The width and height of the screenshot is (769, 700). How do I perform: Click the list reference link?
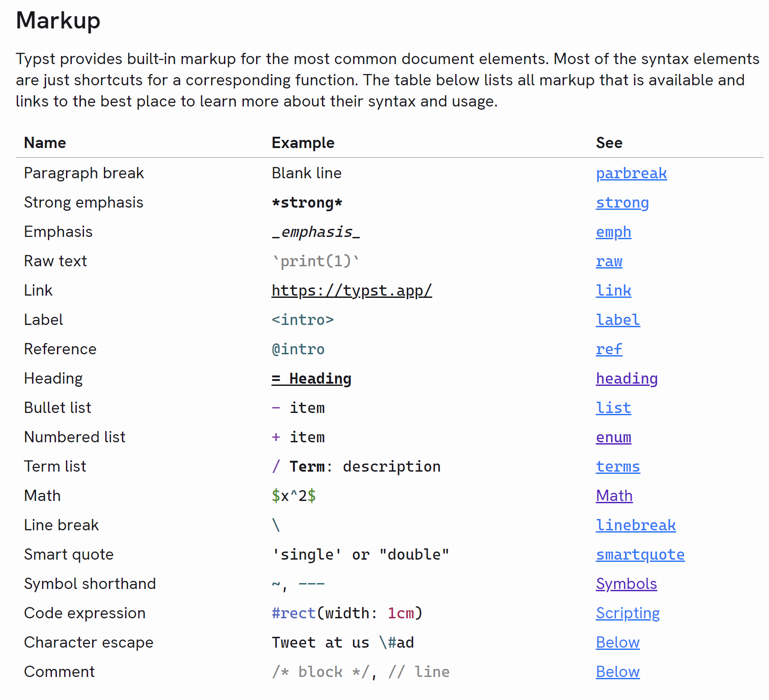613,408
